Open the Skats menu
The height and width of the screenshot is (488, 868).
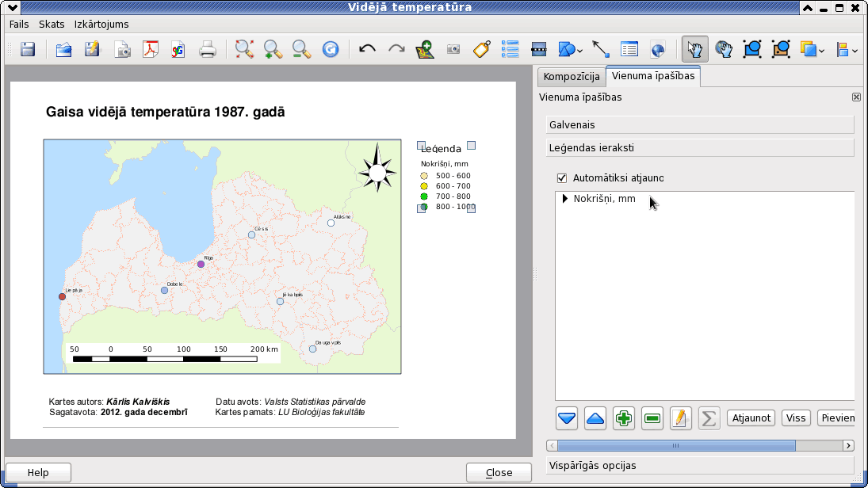pos(52,25)
